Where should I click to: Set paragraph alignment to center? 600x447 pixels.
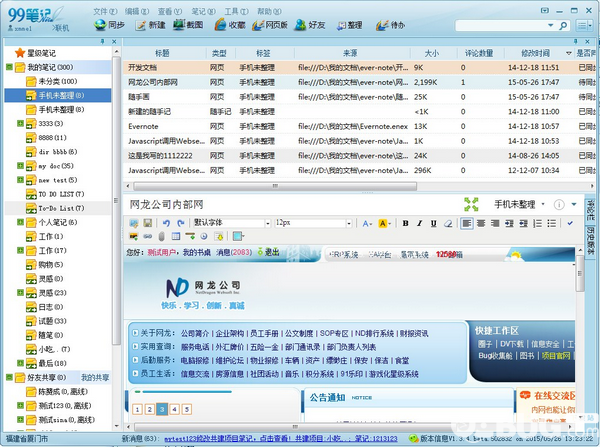(481, 223)
